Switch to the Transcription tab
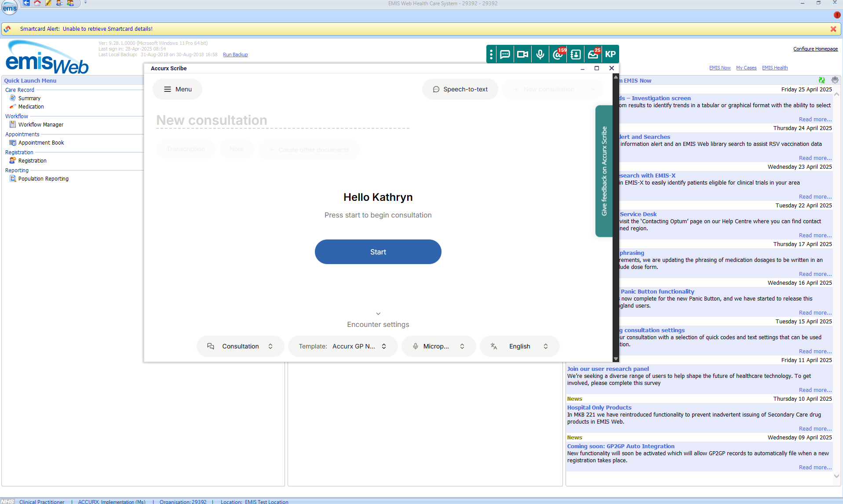The width and height of the screenshot is (843, 504). (186, 149)
